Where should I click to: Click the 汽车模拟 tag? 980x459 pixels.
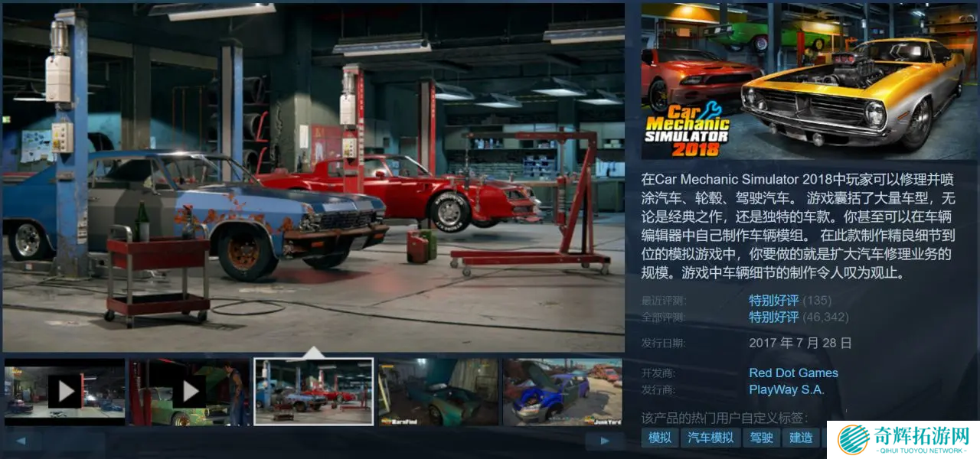[x=710, y=438]
